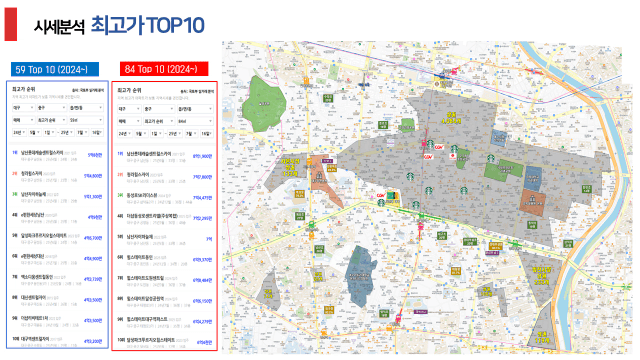This screenshot has width=640, height=360.
Task: Open the 7월 end month dropdown in 84 panel
Action: 191,133
